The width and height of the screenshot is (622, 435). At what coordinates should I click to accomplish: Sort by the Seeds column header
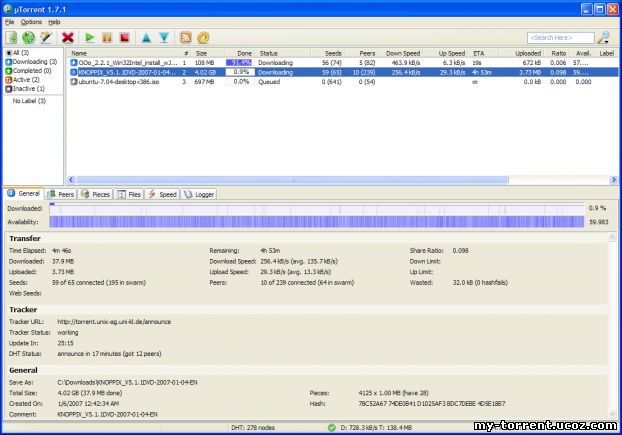[x=327, y=53]
